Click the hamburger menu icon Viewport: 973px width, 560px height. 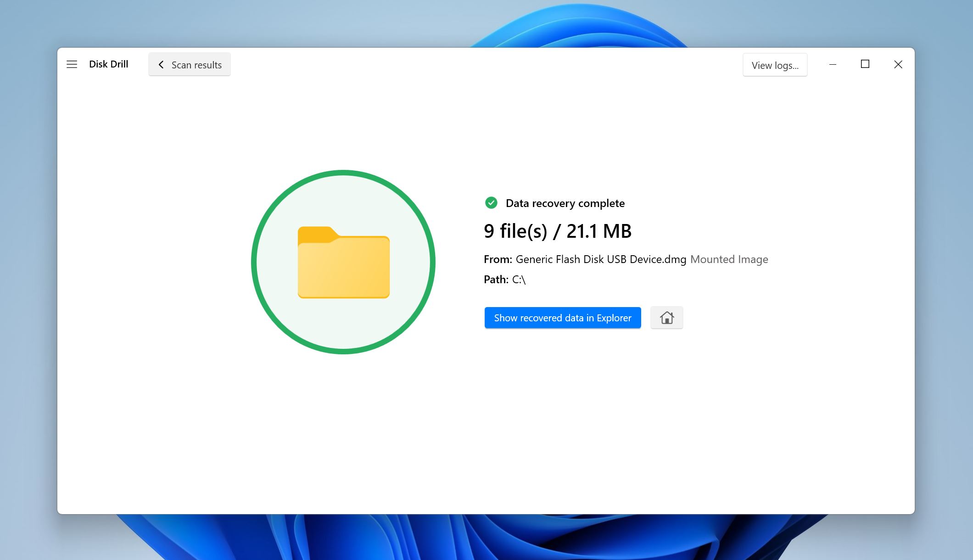click(72, 64)
